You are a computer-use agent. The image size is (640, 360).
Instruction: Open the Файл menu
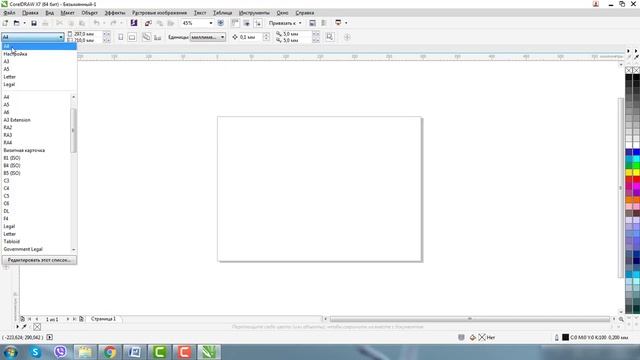click(x=9, y=13)
